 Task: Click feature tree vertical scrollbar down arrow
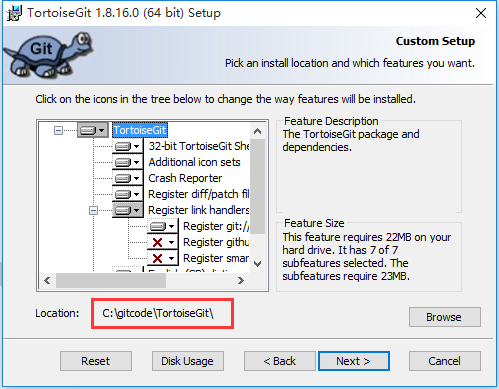257,264
